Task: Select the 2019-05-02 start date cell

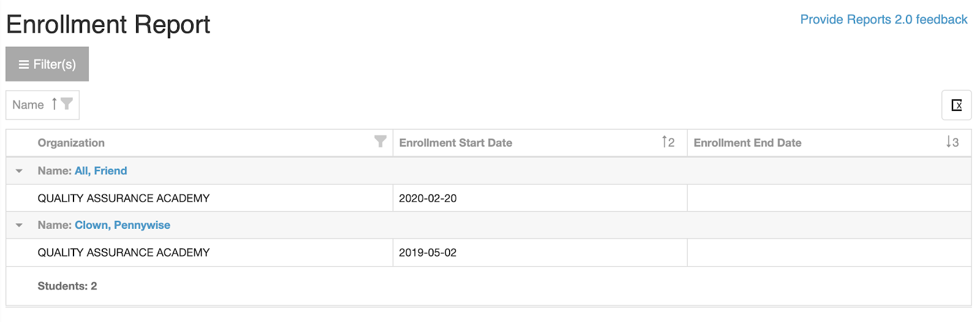Action: click(x=428, y=253)
